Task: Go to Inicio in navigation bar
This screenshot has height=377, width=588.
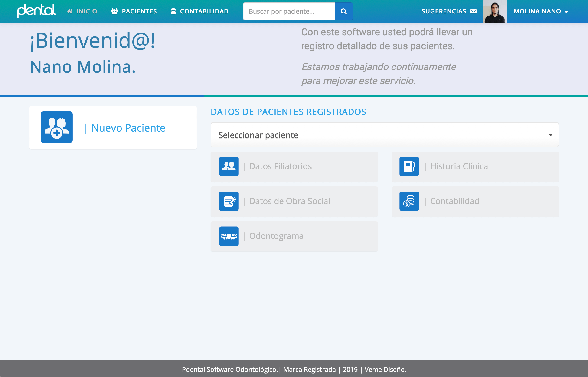Action: 82,11
